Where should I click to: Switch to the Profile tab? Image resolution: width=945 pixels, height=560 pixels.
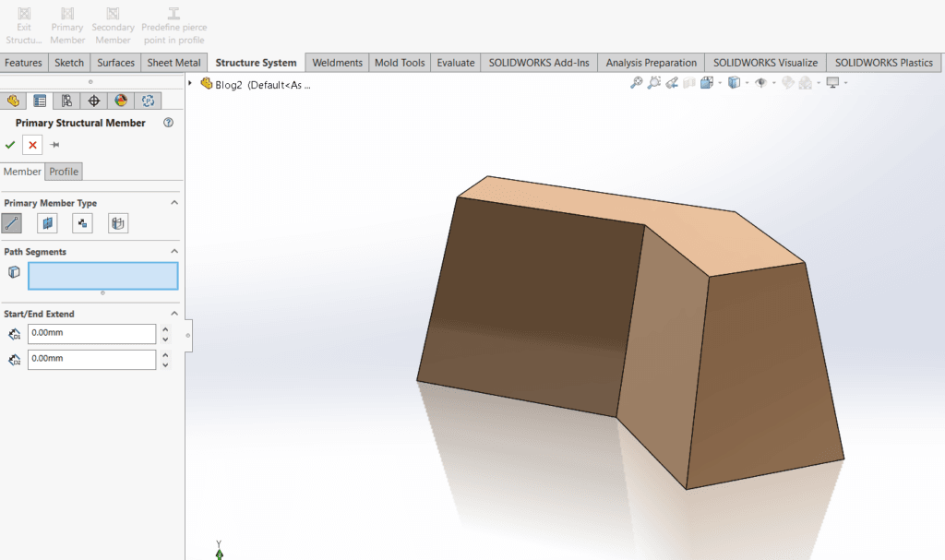coord(64,172)
